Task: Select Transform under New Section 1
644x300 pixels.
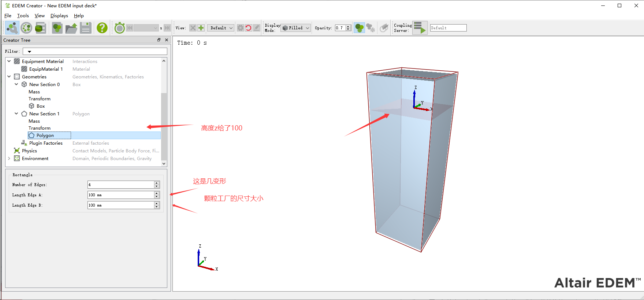Action: pos(40,128)
